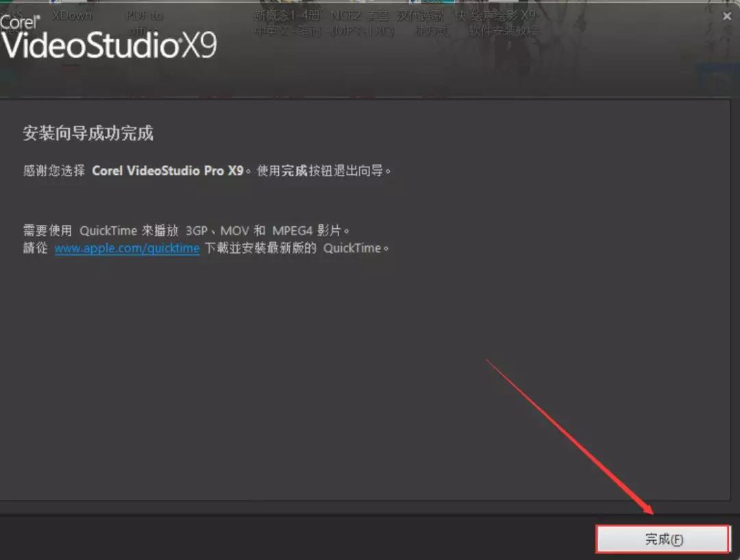Open the www.apple.com/quicktime hyperlink

[x=127, y=248]
